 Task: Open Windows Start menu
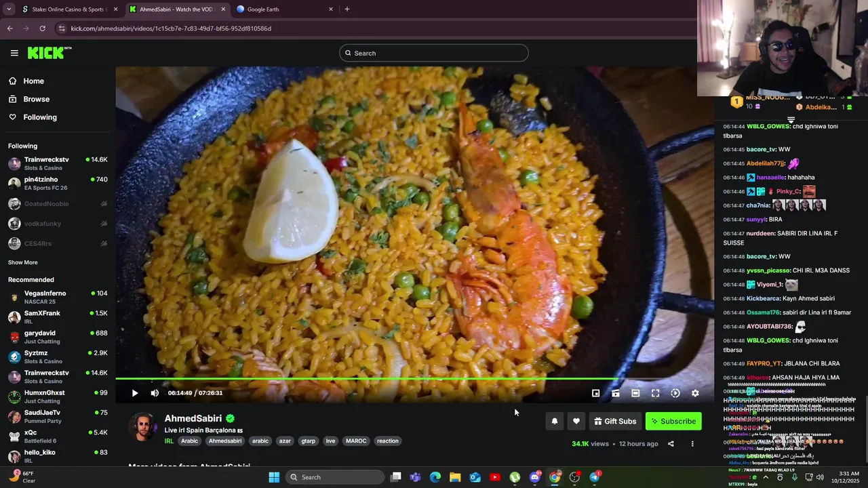(x=274, y=477)
